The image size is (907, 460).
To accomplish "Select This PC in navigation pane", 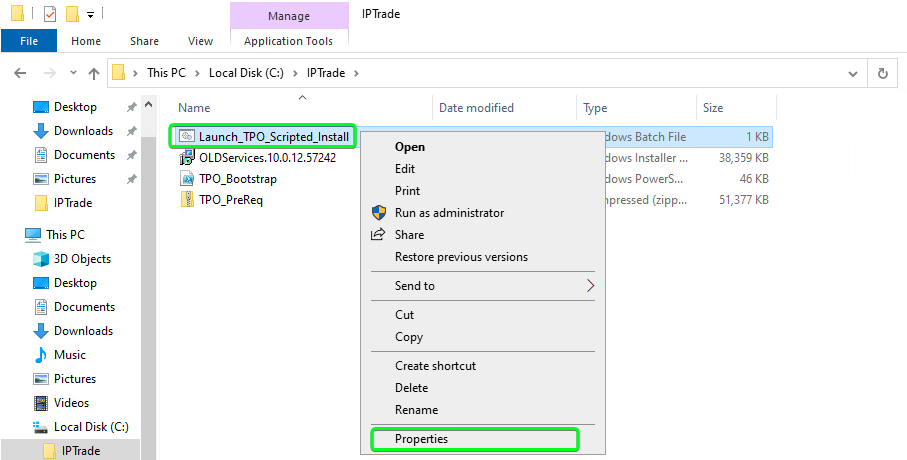I will tap(65, 234).
